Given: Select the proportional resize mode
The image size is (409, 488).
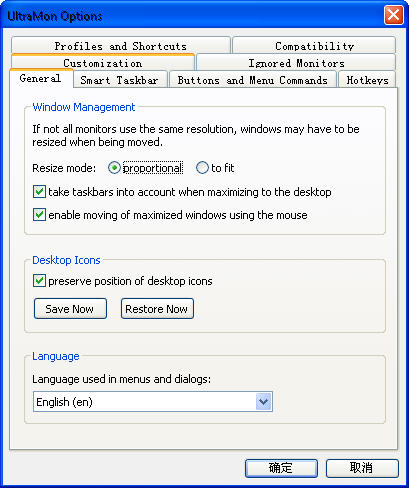Looking at the screenshot, I should [x=114, y=168].
